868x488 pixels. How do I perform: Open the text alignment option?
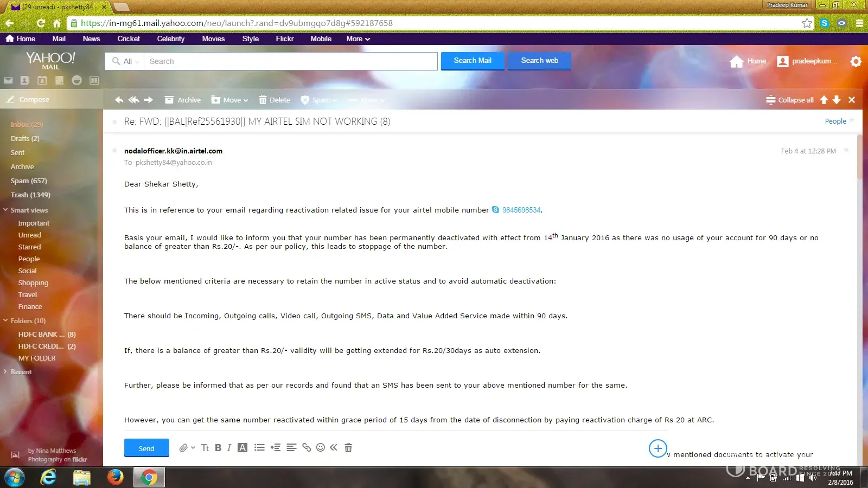point(291,448)
